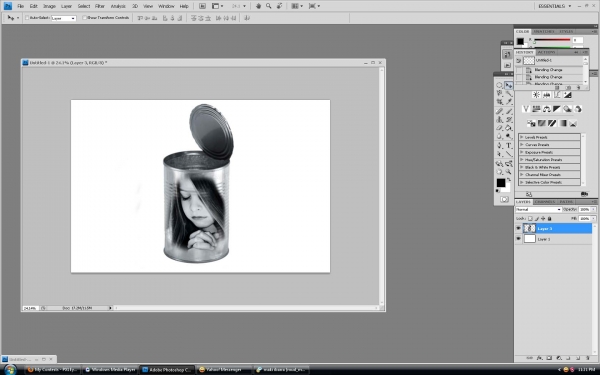Expand Exposure Presets
Screen dimensions: 600x375
522,152
